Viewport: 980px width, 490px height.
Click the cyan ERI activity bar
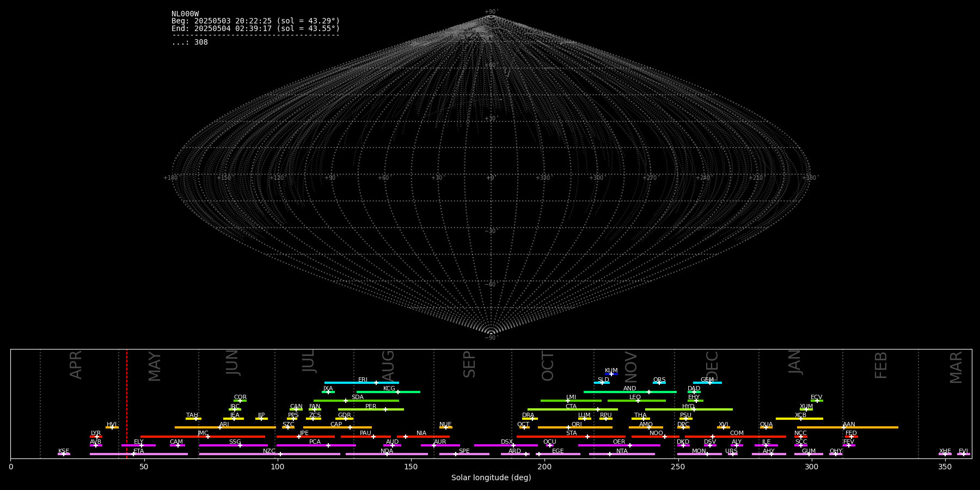(362, 383)
